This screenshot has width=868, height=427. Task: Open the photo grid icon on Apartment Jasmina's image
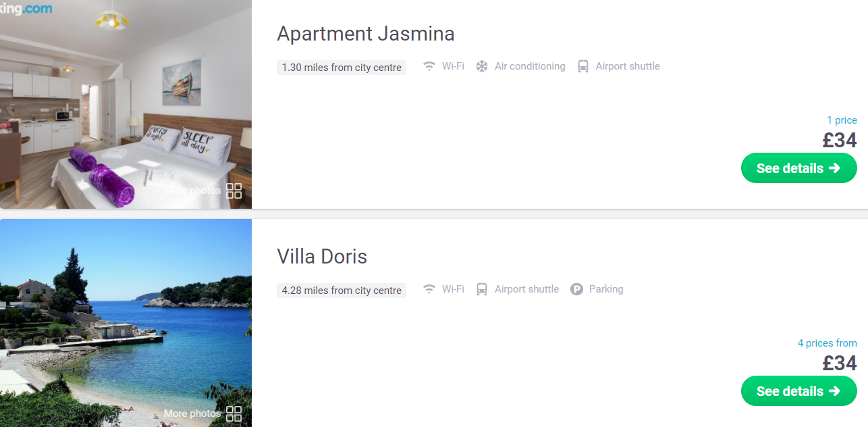234,191
